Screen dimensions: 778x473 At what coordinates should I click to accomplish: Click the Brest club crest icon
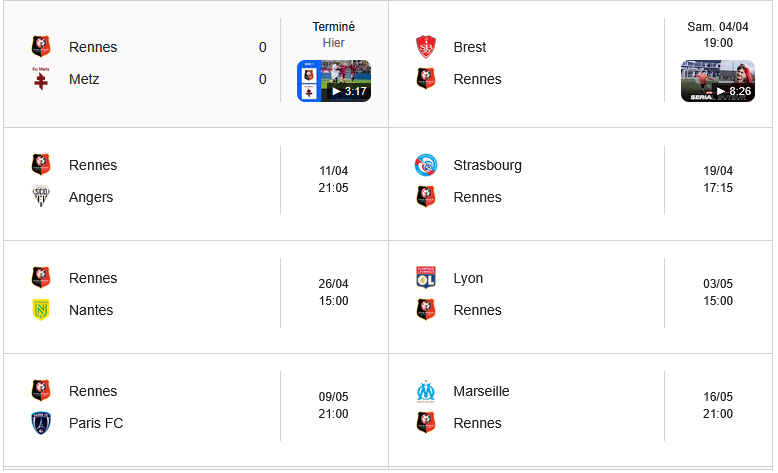coord(426,47)
